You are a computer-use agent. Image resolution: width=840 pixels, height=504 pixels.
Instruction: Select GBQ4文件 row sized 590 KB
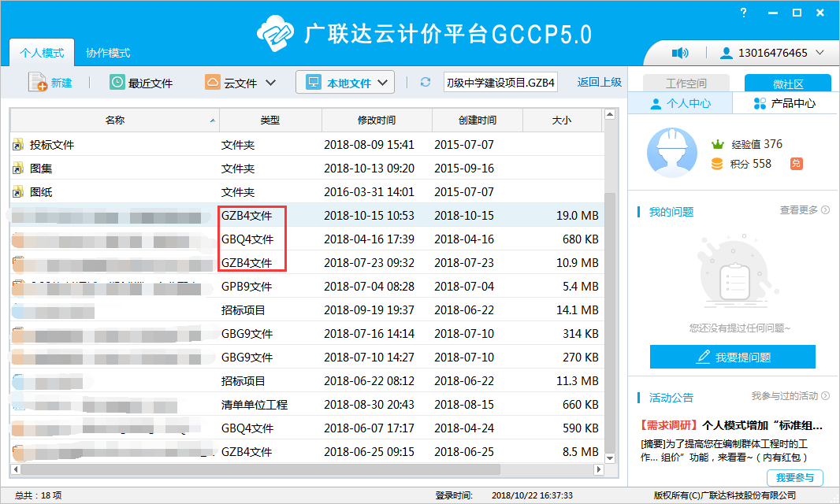tap(307, 428)
